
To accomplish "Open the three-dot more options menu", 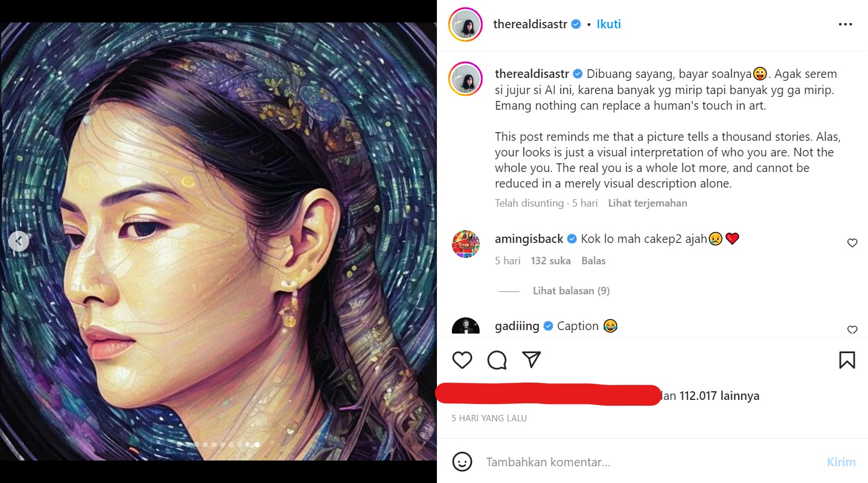I will [x=845, y=24].
